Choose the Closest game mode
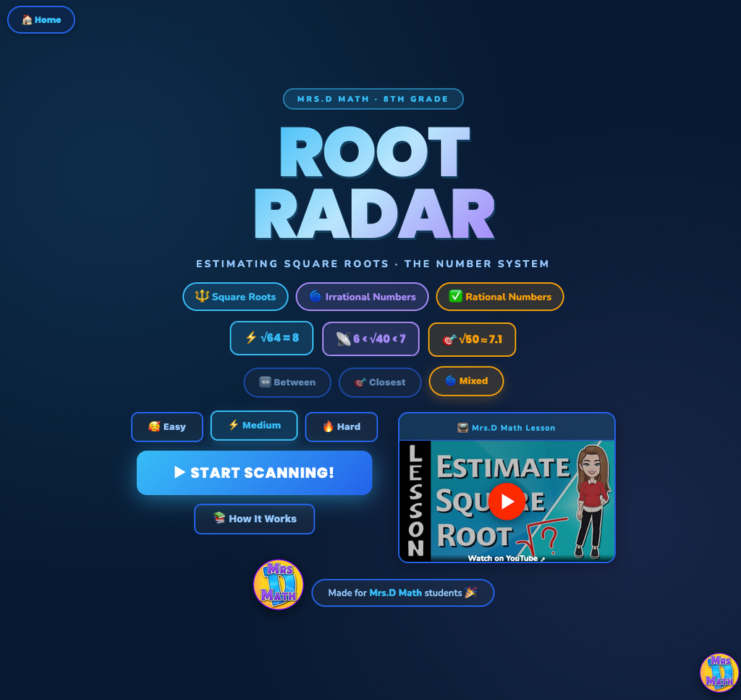The height and width of the screenshot is (700, 741). [x=380, y=382]
